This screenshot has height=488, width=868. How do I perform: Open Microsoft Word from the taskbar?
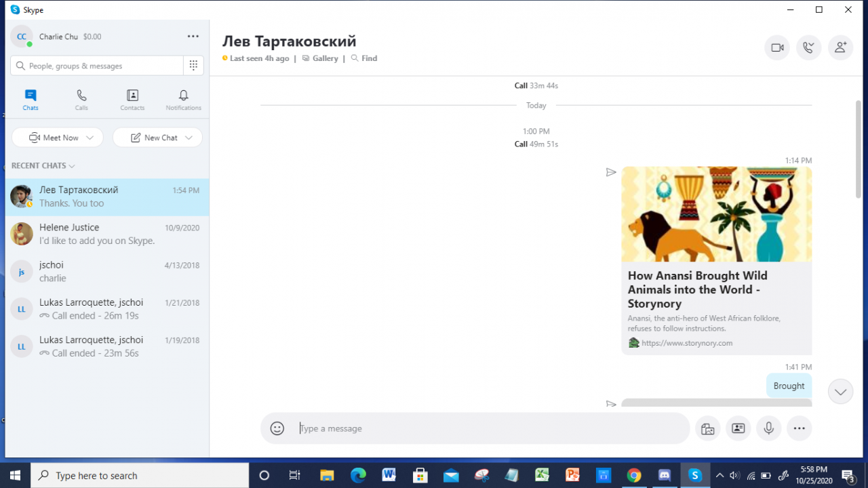(389, 475)
